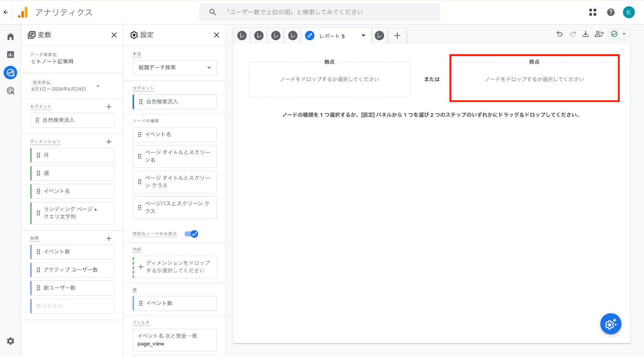Switch to the third exploration tab
The width and height of the screenshot is (644, 357).
pyautogui.click(x=276, y=36)
